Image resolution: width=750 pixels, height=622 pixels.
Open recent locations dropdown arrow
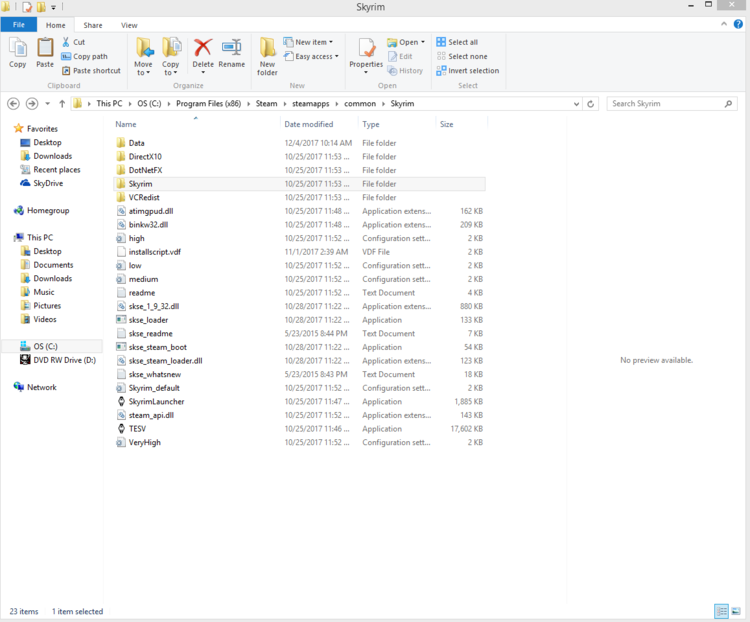click(x=47, y=104)
